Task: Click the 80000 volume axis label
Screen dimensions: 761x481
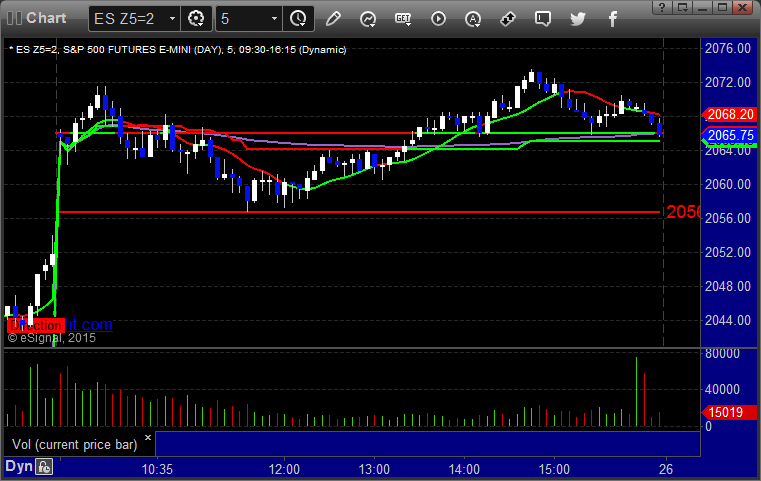Action: (x=723, y=353)
